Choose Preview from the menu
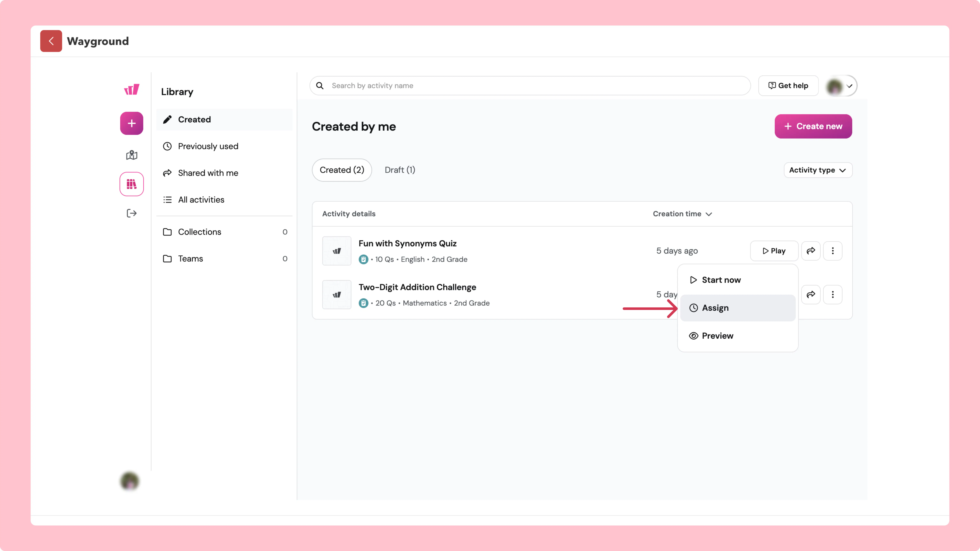Viewport: 980px width, 551px height. pyautogui.click(x=738, y=336)
